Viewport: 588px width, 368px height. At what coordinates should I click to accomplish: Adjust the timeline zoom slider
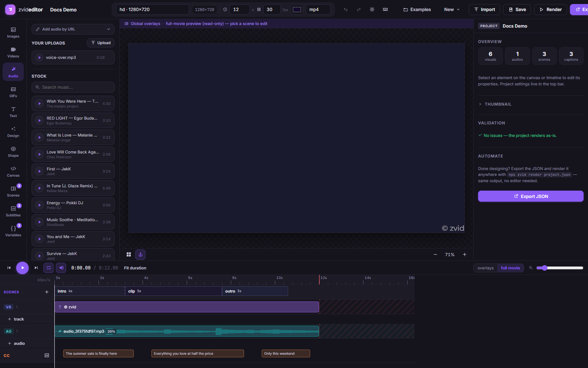tap(560, 268)
